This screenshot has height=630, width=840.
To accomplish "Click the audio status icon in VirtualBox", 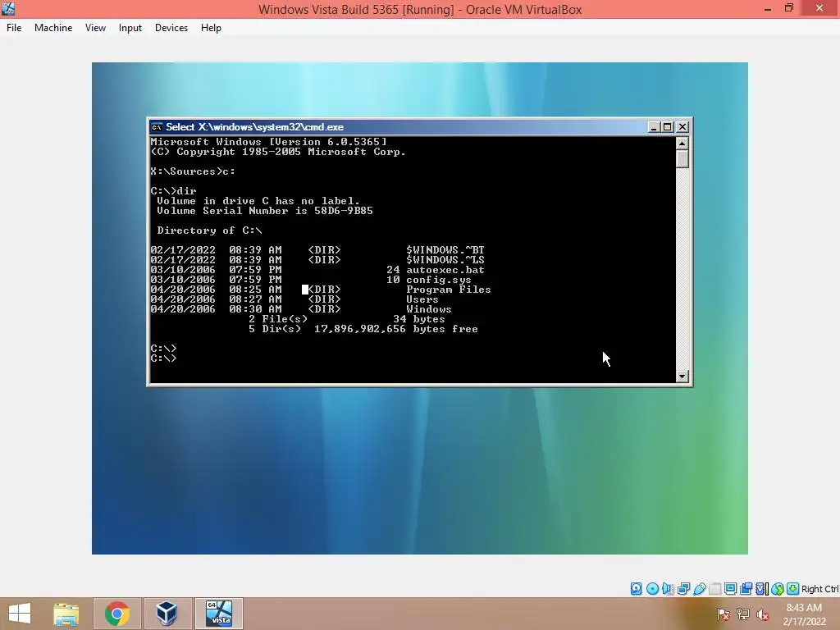I will tap(668, 589).
